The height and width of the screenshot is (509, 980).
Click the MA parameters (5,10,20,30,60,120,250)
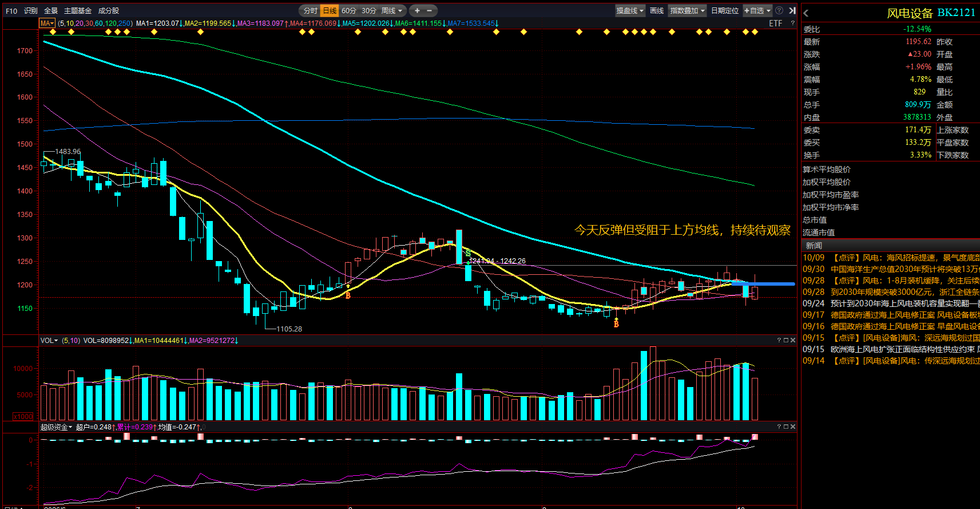[x=95, y=23]
